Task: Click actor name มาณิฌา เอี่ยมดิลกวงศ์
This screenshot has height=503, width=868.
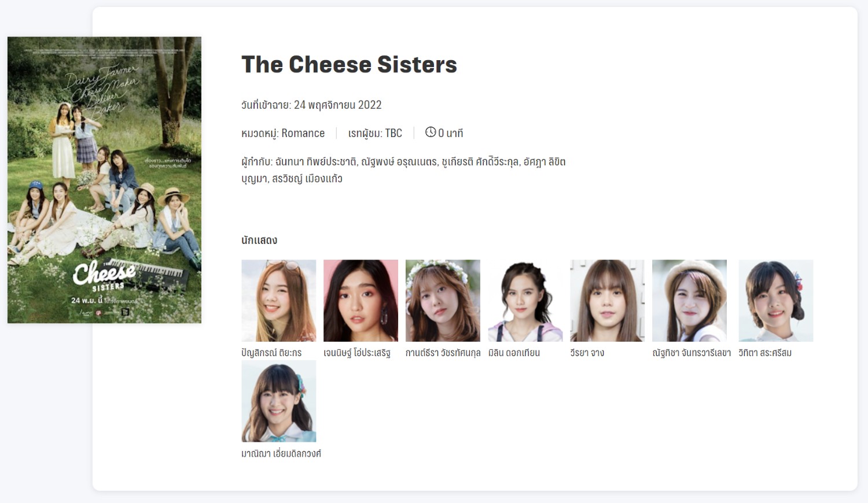Action: (x=281, y=453)
